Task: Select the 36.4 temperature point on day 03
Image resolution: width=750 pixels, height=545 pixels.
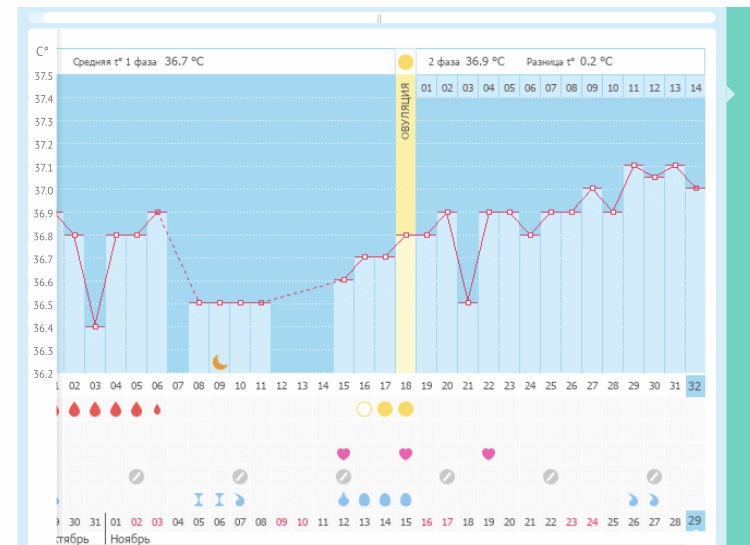Action: [x=95, y=327]
